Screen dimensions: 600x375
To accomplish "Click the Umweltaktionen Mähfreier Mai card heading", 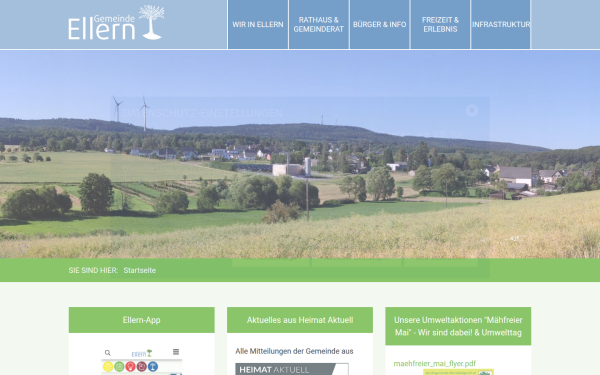I will (458, 326).
